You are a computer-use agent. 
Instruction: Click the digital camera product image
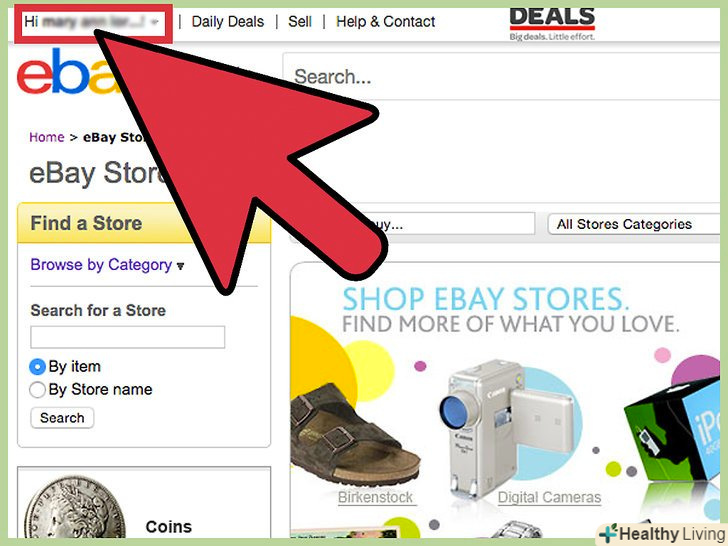pyautogui.click(x=508, y=426)
